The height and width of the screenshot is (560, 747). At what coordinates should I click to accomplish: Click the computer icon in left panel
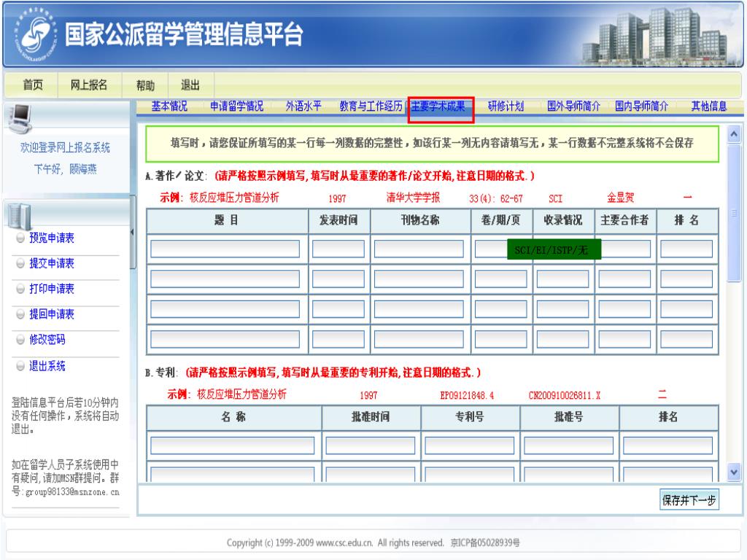coord(20,118)
